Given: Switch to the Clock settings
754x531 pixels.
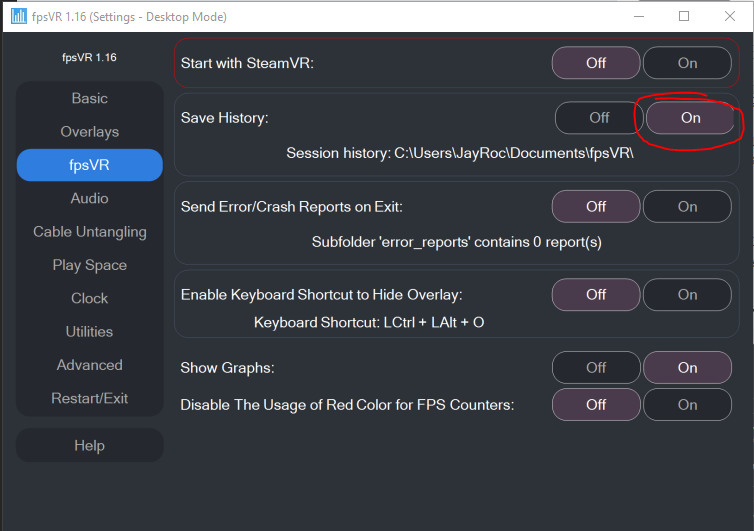Looking at the screenshot, I should pyautogui.click(x=89, y=298).
